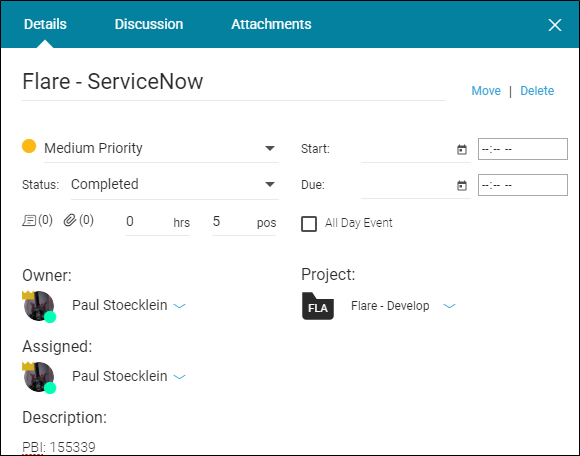Click the Flare - Develop project name
This screenshot has height=456, width=580.
click(390, 306)
